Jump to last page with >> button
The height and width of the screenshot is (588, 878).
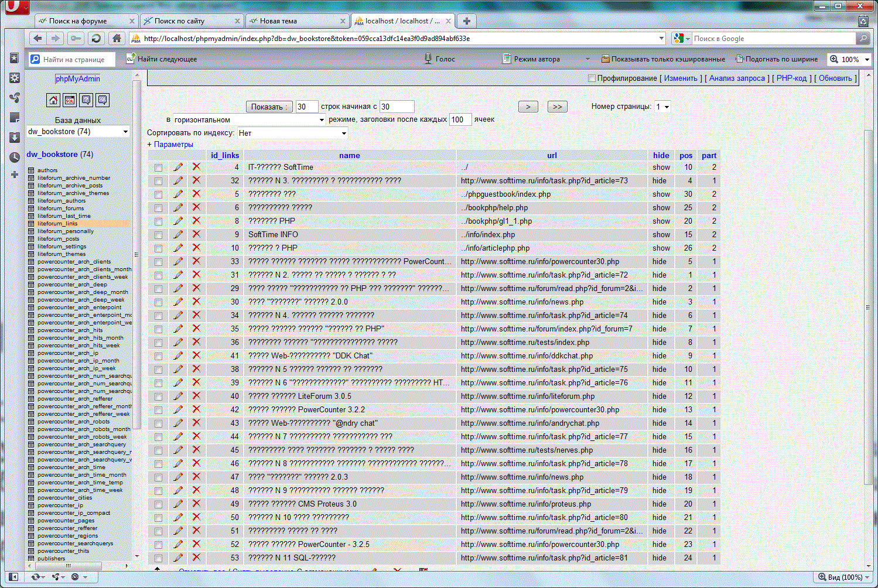coord(557,107)
